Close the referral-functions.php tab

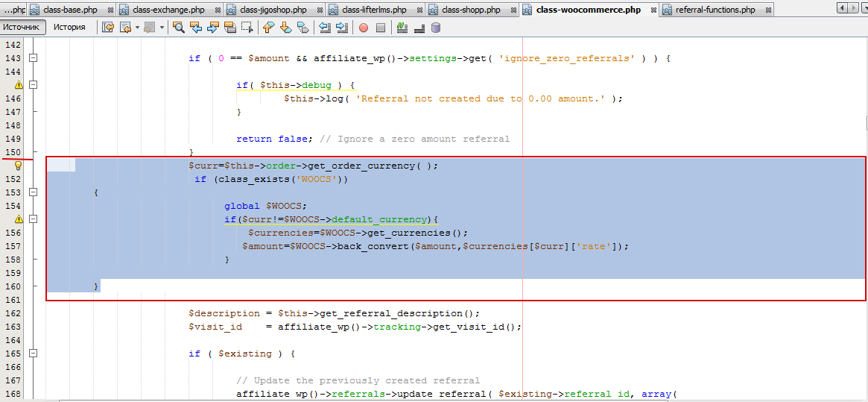767,10
